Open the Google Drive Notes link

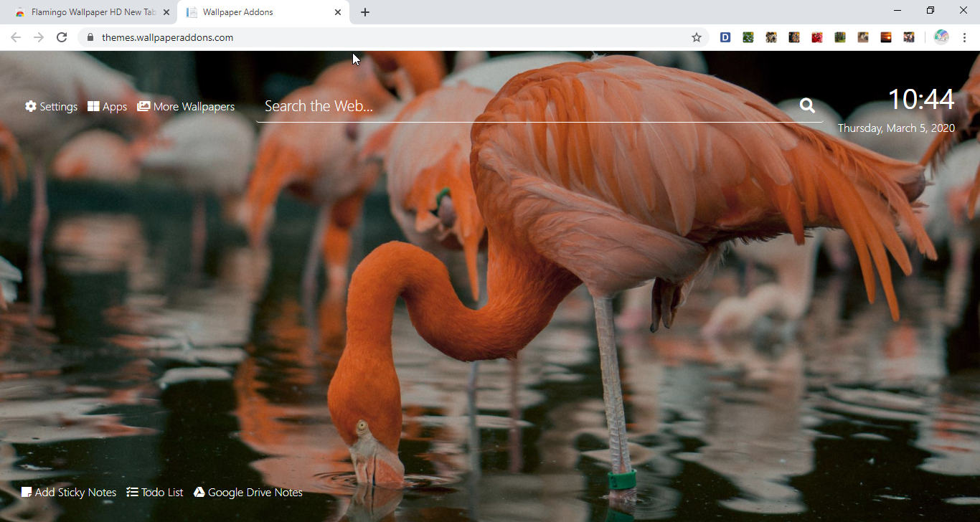[x=255, y=493]
